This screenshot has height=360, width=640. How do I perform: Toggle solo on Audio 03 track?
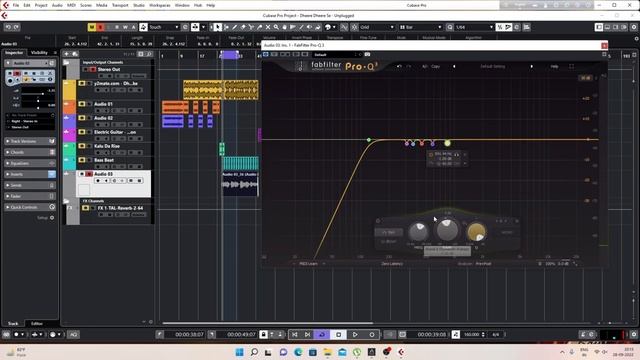(x=89, y=174)
